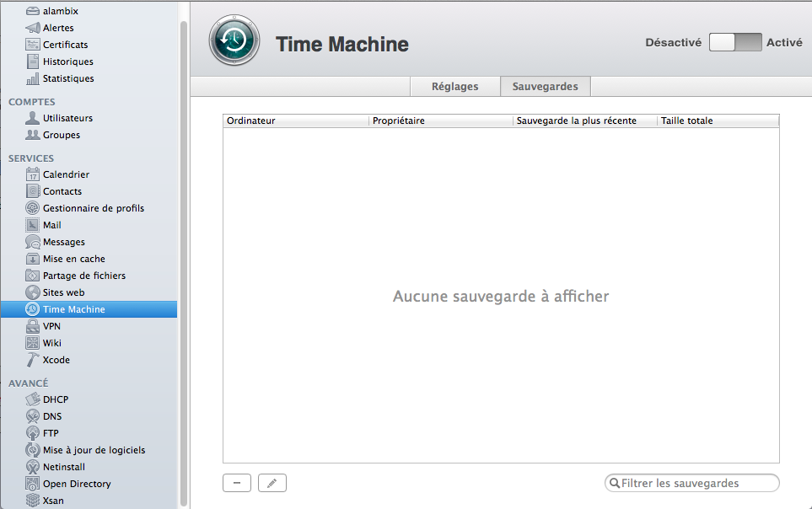812x509 pixels.
Task: Select the Sauvegardes tab
Action: click(545, 87)
